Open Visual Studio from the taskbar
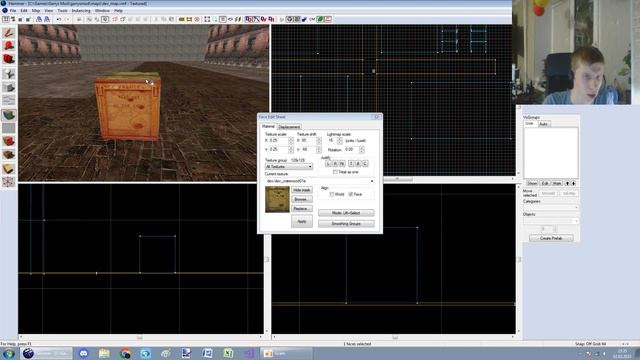640x360 pixels. [249, 353]
